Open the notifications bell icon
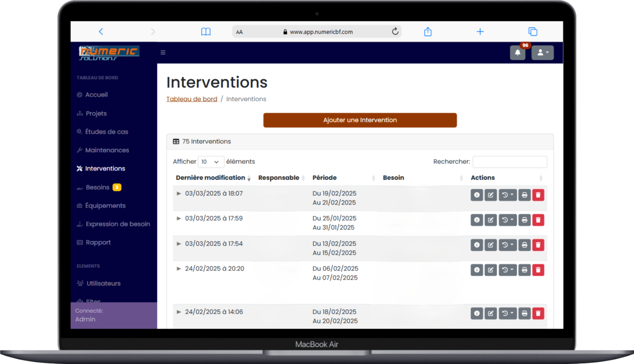The width and height of the screenshot is (634, 364). [x=517, y=53]
